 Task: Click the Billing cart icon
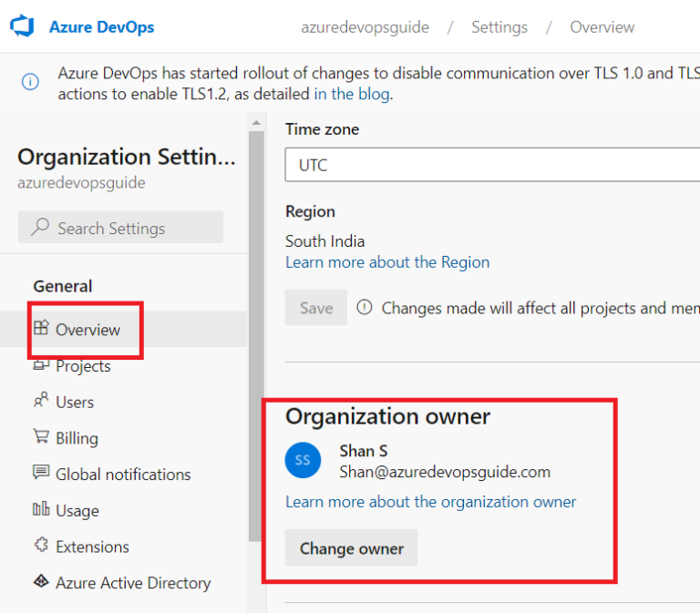click(41, 436)
